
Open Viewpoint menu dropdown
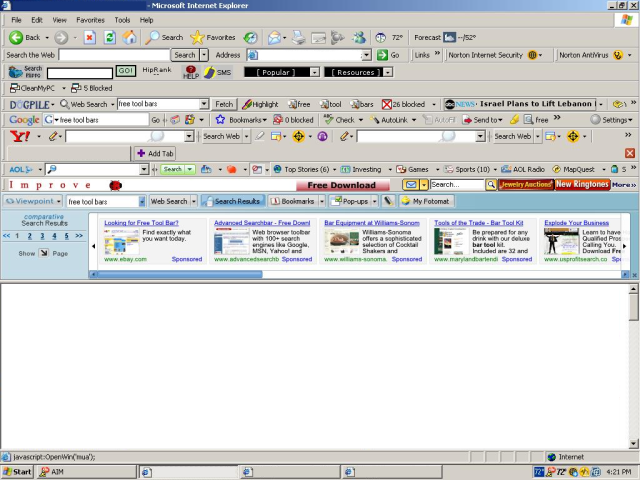pyautogui.click(x=59, y=201)
